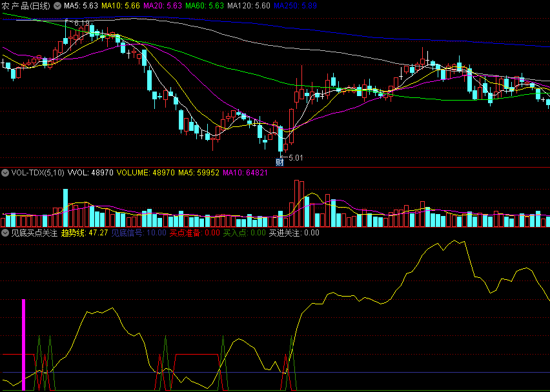Select the VVOL: 48970 value

[90, 173]
